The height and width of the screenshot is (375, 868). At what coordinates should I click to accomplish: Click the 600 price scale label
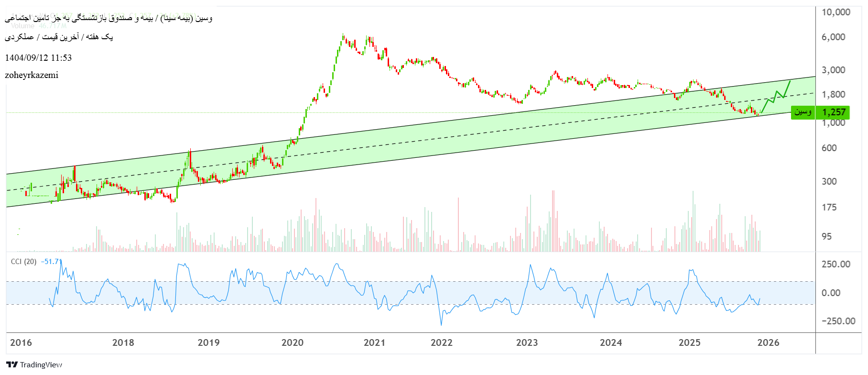[x=829, y=148]
